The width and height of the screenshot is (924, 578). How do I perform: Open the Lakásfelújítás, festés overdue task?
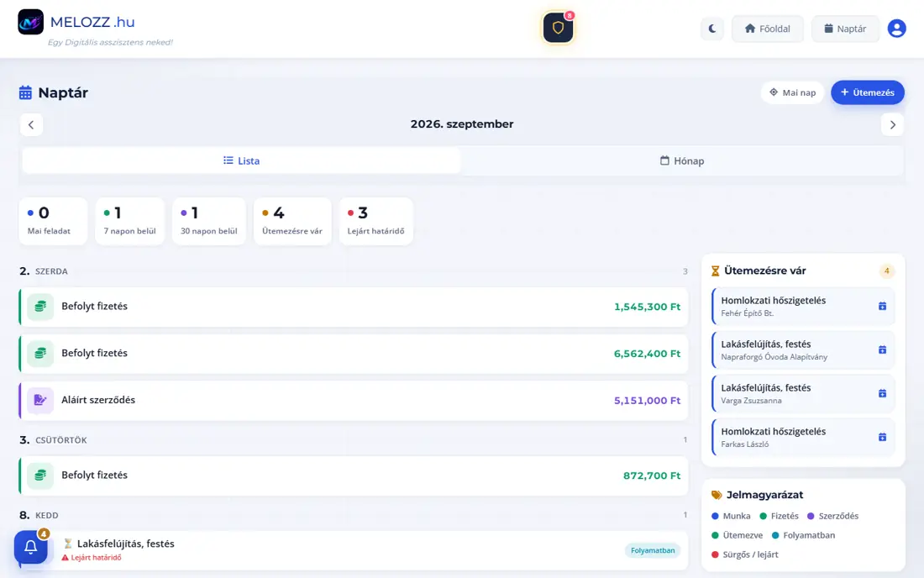click(354, 550)
